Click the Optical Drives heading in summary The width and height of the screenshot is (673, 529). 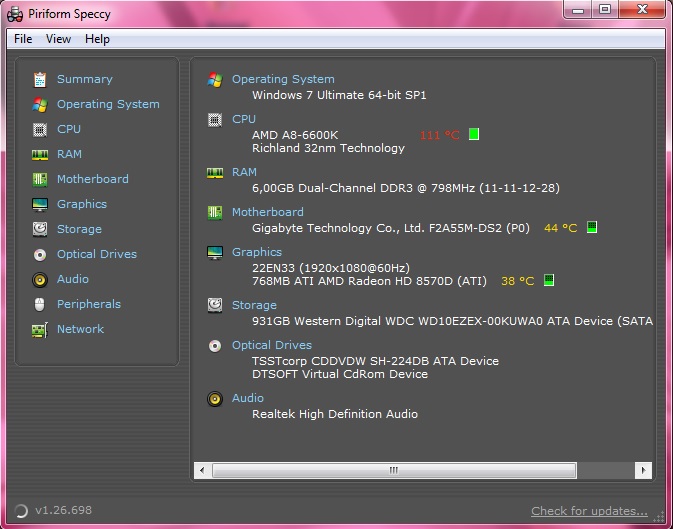tap(272, 345)
